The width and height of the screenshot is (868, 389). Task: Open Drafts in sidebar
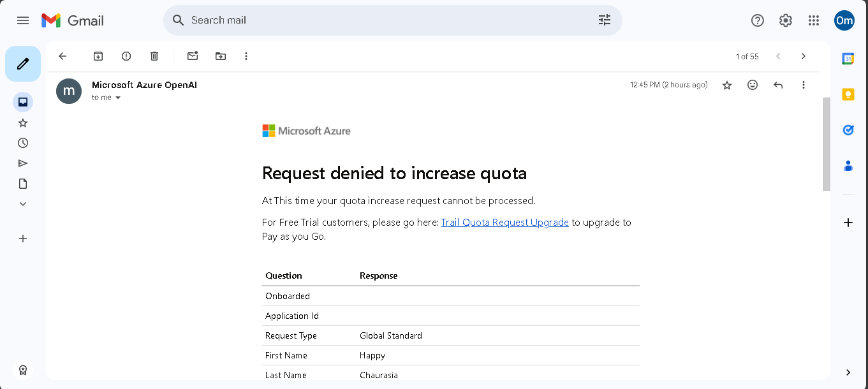click(x=23, y=184)
